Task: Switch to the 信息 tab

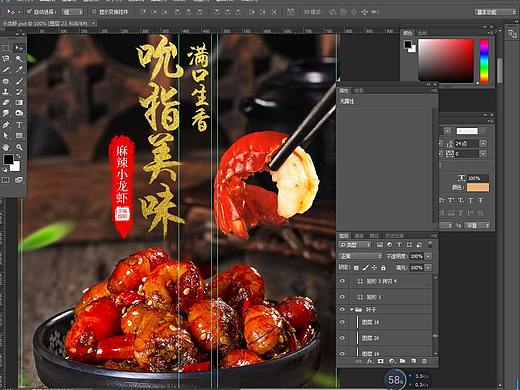Action: (359, 91)
